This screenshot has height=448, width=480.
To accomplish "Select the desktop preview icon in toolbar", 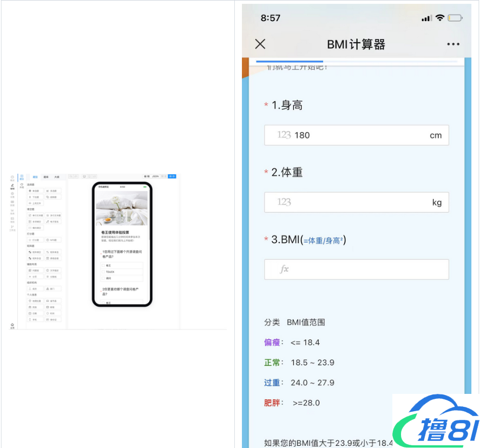I will [84, 176].
